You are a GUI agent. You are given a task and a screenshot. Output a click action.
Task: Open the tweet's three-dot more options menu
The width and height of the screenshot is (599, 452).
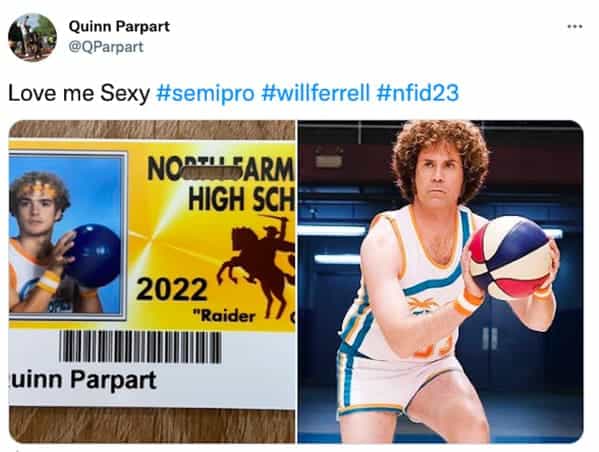click(x=575, y=27)
